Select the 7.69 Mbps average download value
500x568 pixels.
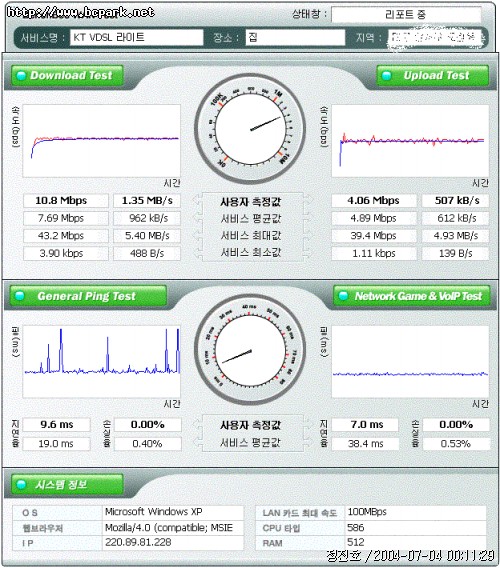66,218
